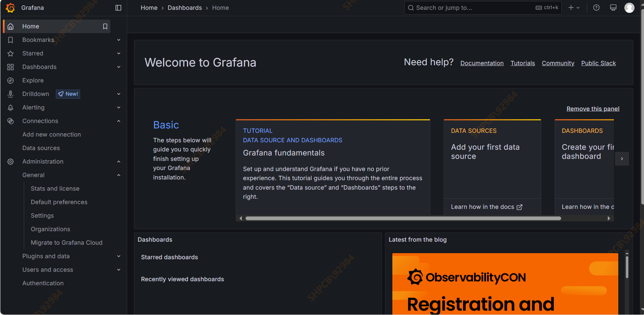This screenshot has width=644, height=315.
Task: Click the next arrow button on setup cards
Action: coord(622,159)
